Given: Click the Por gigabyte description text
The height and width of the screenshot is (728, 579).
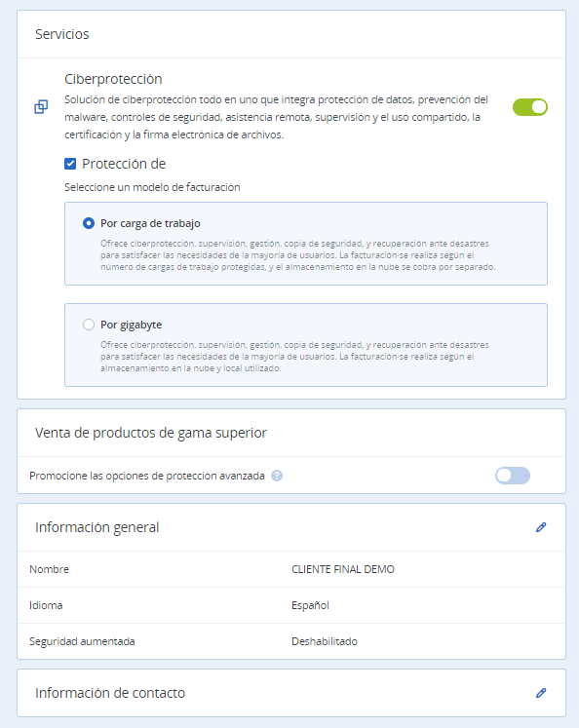Looking at the screenshot, I should (x=294, y=357).
